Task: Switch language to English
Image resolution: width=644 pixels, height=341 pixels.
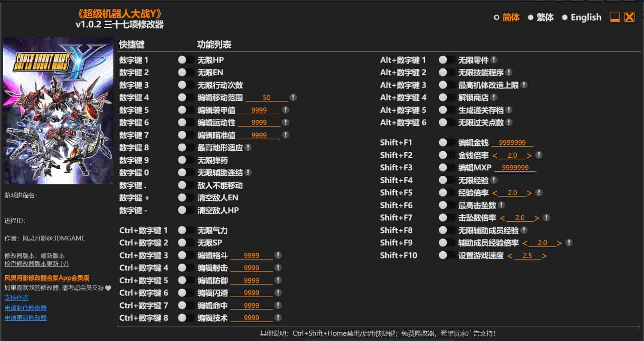Action: point(581,17)
